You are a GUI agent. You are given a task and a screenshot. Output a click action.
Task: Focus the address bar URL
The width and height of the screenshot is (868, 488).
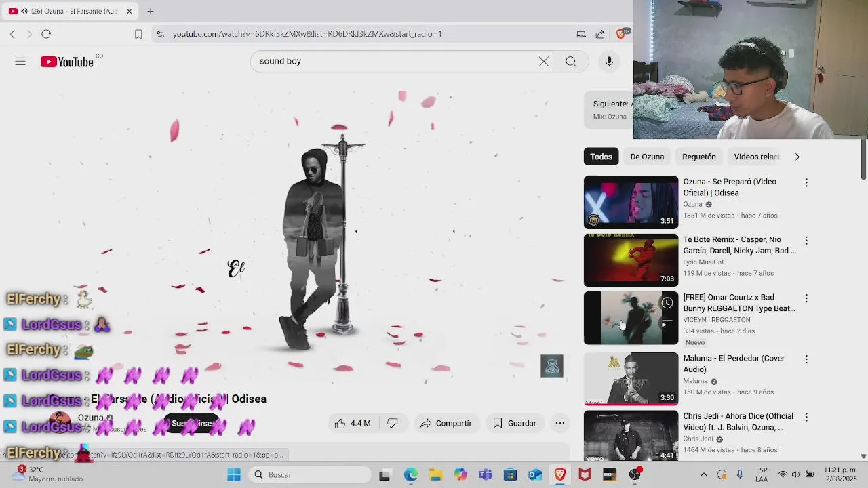pos(307,34)
